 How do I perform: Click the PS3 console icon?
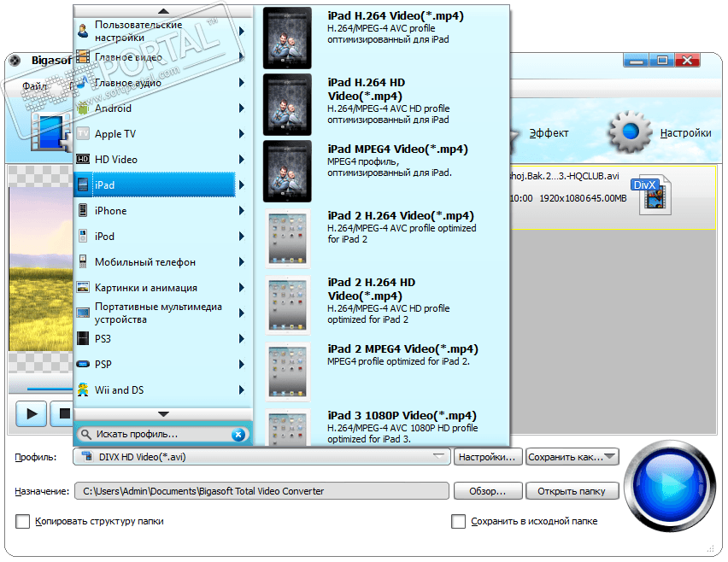point(83,338)
